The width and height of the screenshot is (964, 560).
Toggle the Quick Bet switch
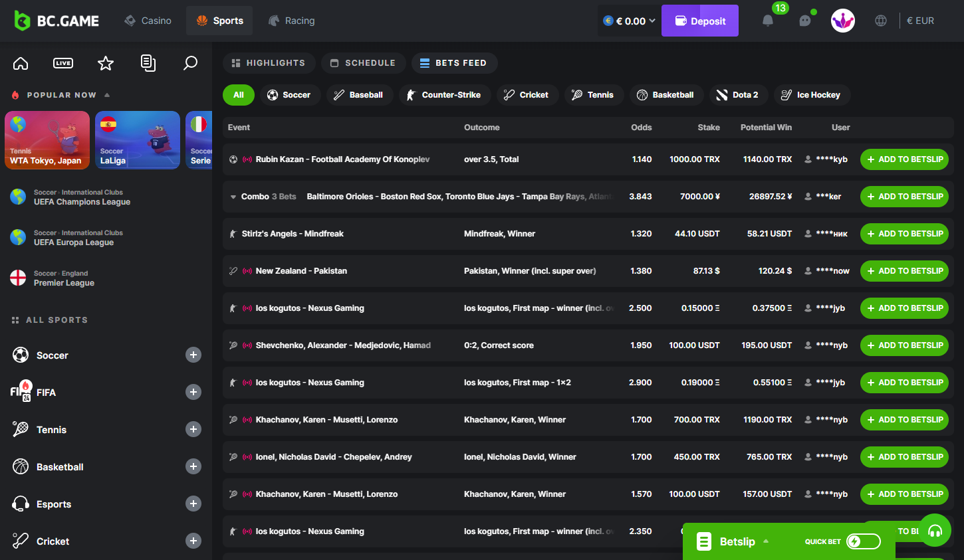click(863, 541)
